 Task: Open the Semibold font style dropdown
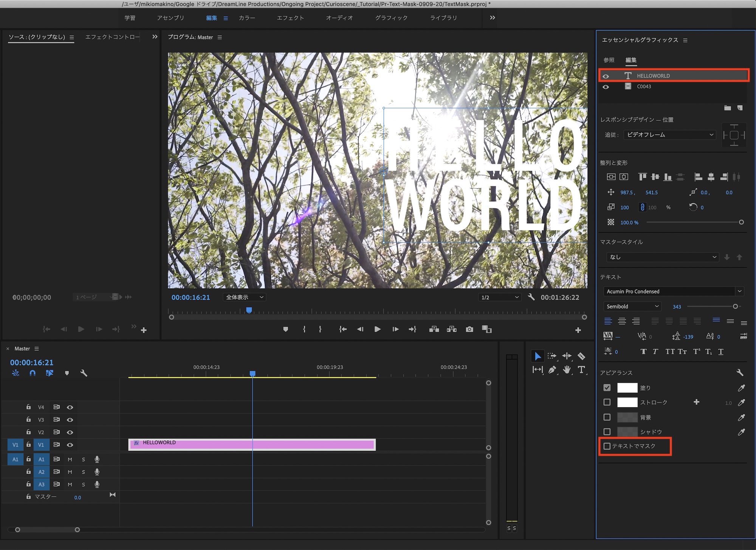pyautogui.click(x=632, y=306)
